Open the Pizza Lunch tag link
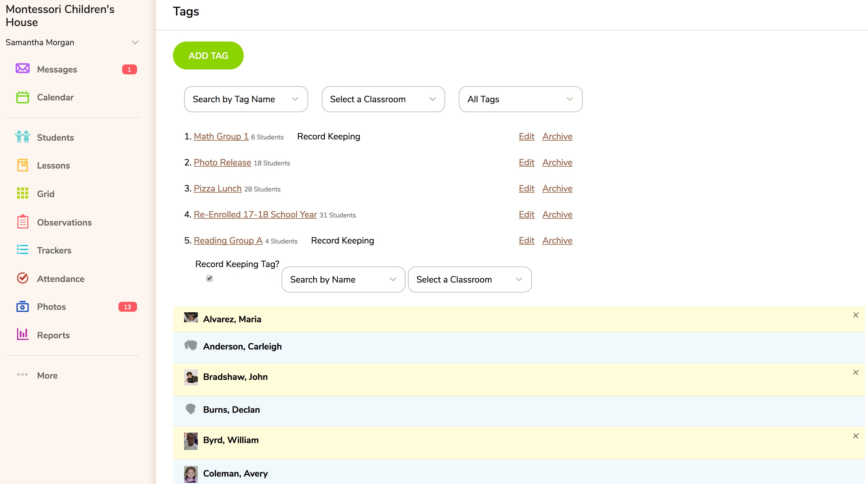The width and height of the screenshot is (868, 484). coord(218,188)
